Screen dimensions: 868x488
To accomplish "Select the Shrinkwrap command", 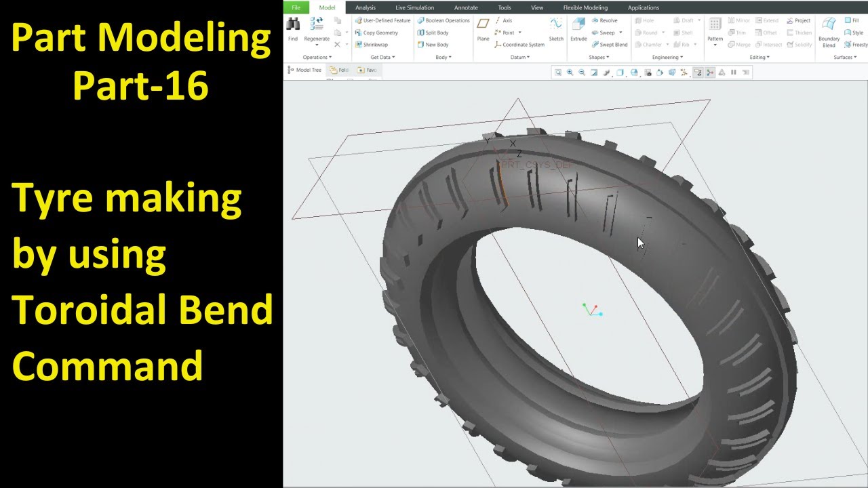I will 371,45.
